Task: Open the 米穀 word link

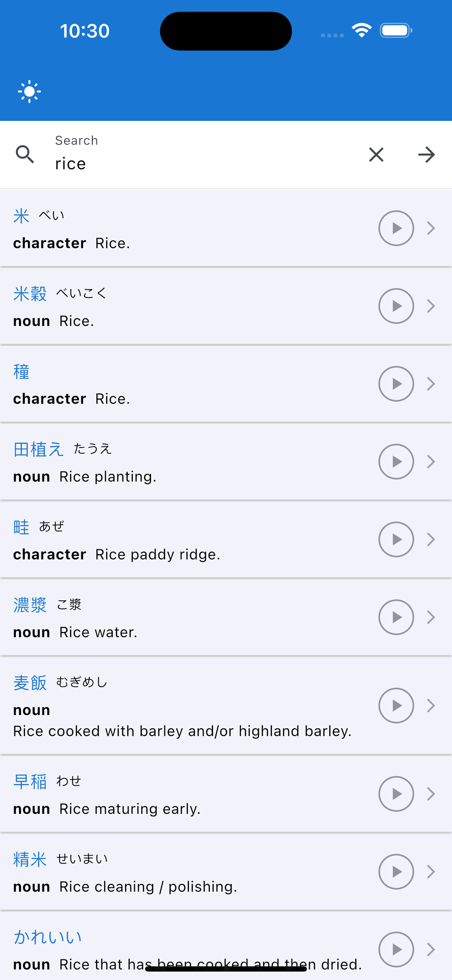Action: pos(30,294)
